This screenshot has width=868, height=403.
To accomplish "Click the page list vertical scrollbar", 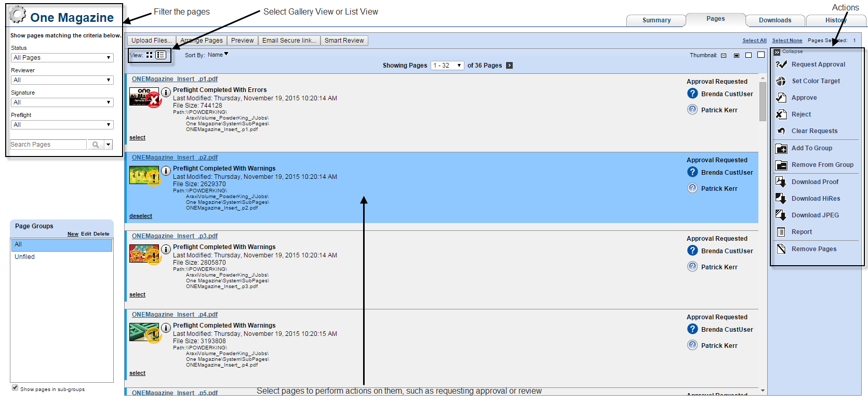I will pos(763,101).
